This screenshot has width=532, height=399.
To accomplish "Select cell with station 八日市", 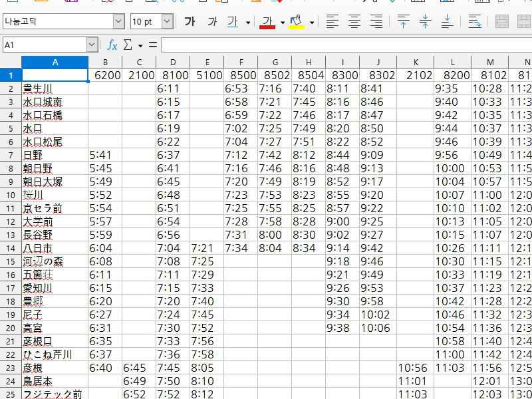I will [x=55, y=248].
